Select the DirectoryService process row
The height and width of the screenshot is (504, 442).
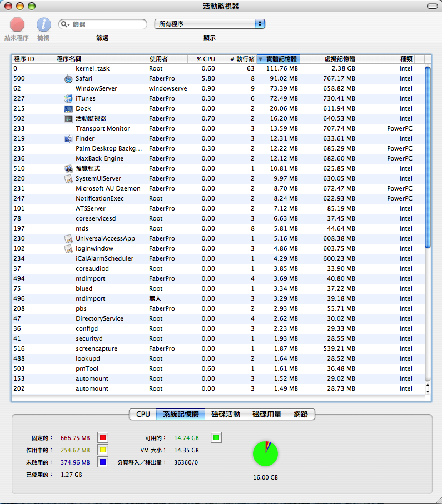(x=218, y=318)
